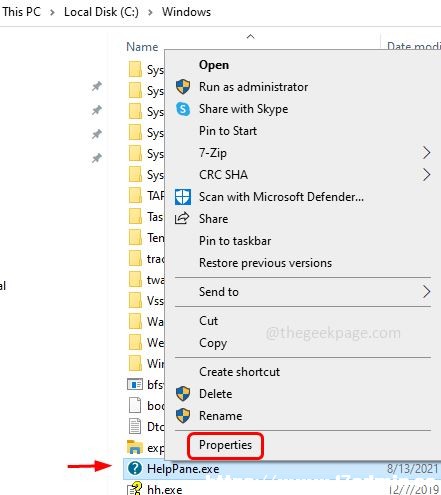Click the Share arrow icon

(x=182, y=218)
